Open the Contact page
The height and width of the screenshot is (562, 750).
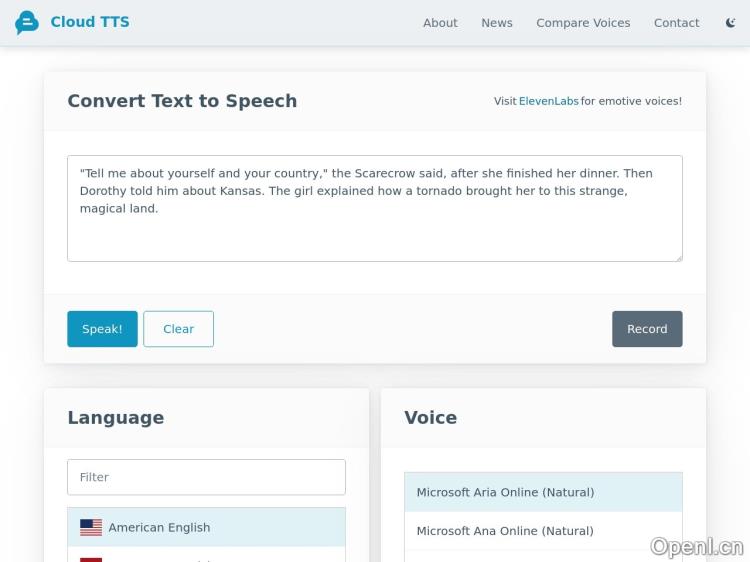click(676, 23)
